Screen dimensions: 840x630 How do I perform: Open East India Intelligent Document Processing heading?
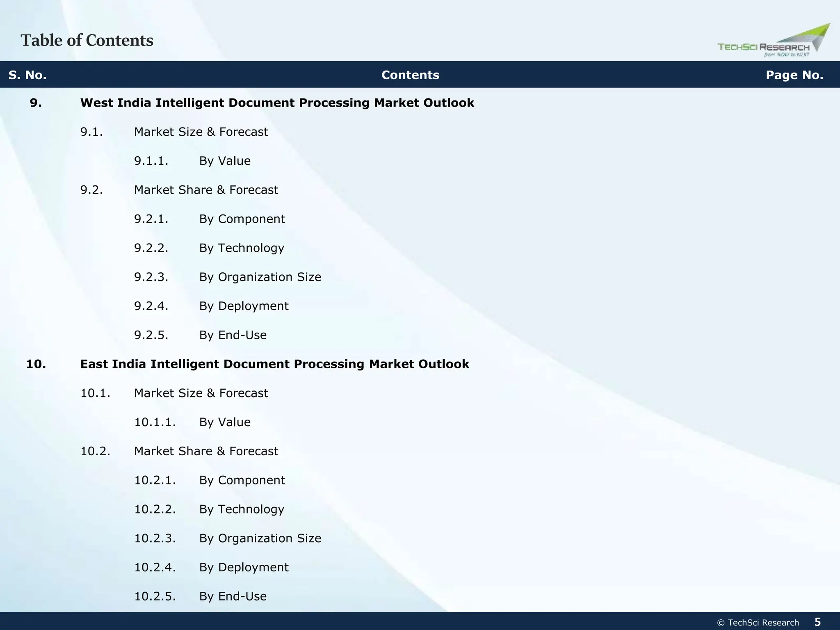[274, 364]
